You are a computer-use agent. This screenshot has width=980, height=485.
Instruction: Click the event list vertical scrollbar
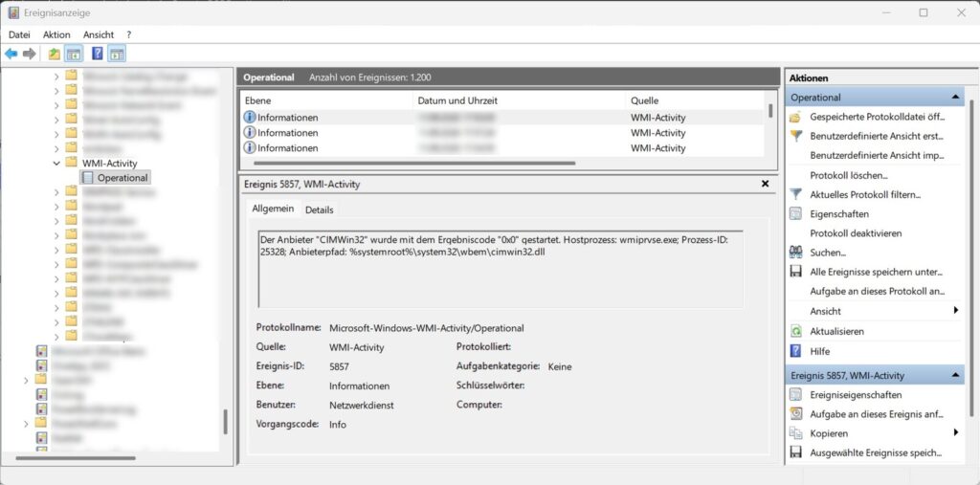tap(770, 111)
